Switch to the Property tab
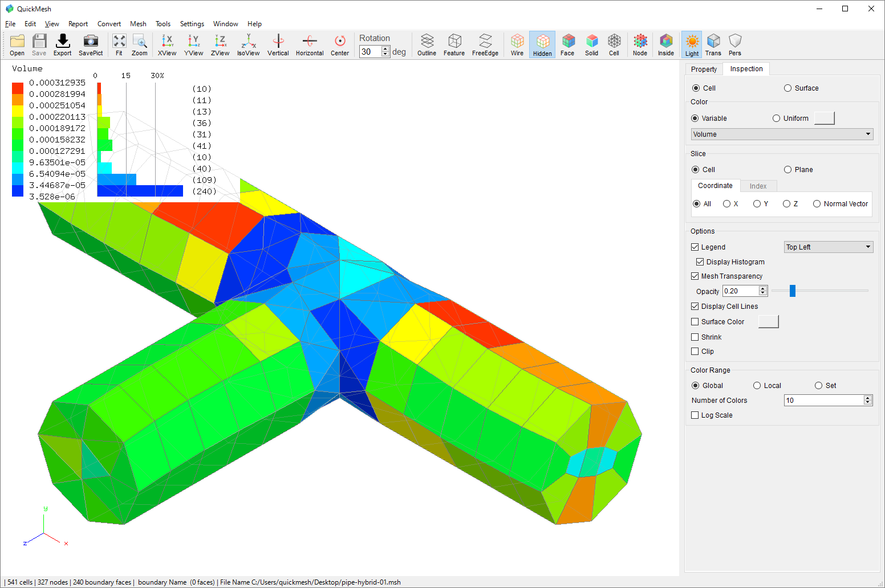Viewport: 885px width, 588px height. (x=704, y=70)
